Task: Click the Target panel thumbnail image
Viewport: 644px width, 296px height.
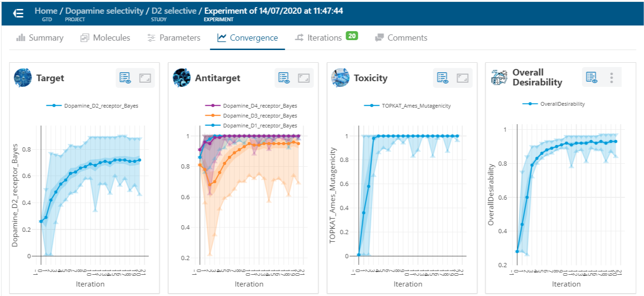Action: point(23,77)
